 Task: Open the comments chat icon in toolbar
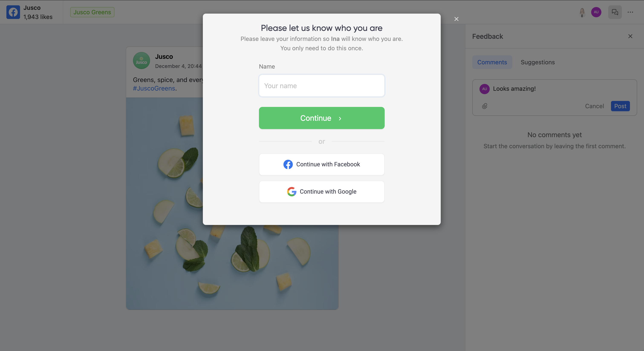coord(615,12)
